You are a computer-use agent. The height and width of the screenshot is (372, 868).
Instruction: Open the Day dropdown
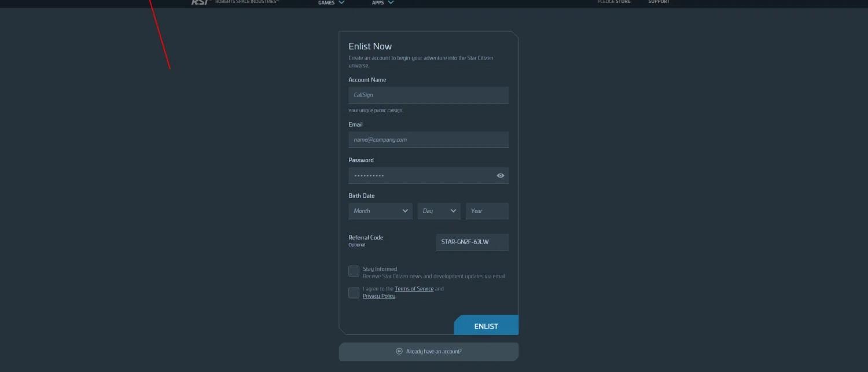click(439, 211)
